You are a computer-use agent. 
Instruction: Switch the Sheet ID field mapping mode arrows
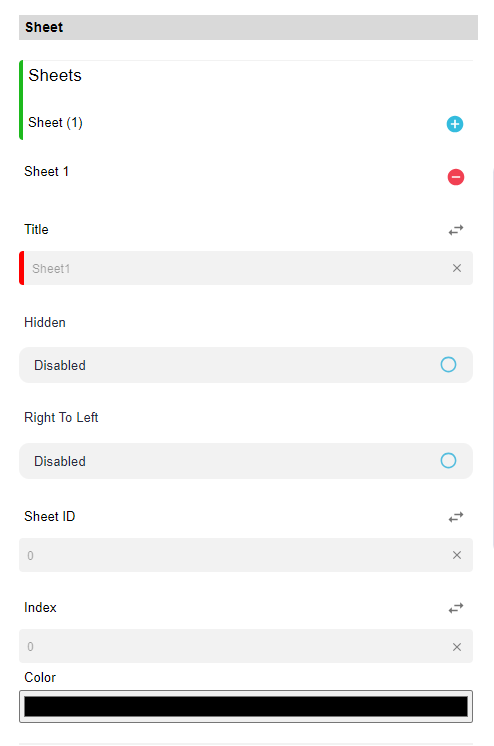click(456, 517)
